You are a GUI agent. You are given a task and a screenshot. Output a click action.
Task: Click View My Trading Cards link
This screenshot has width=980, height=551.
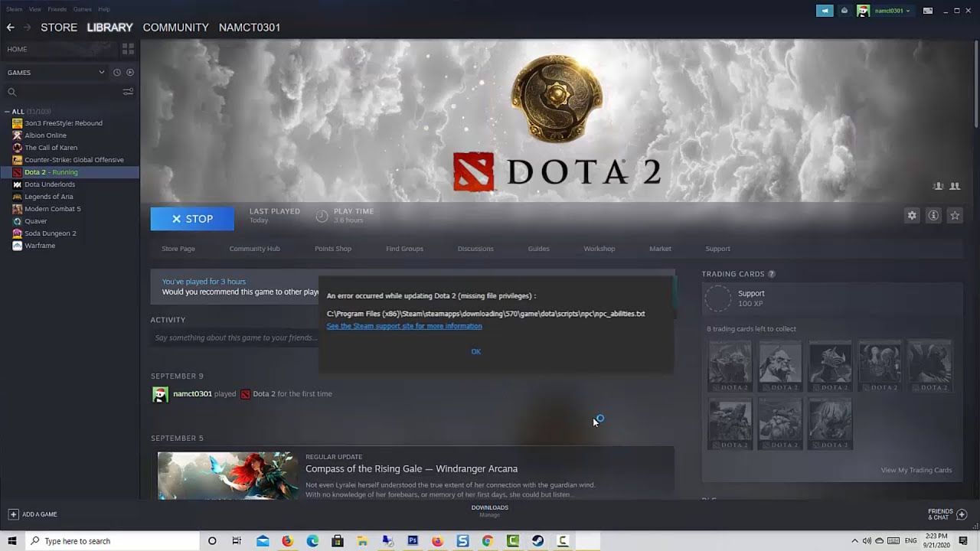(916, 470)
